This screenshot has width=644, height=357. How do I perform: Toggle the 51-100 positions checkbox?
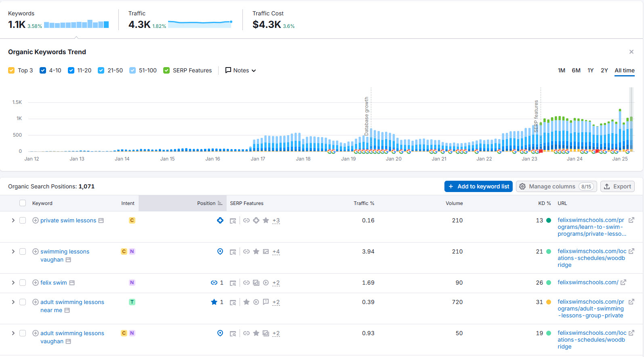point(133,70)
